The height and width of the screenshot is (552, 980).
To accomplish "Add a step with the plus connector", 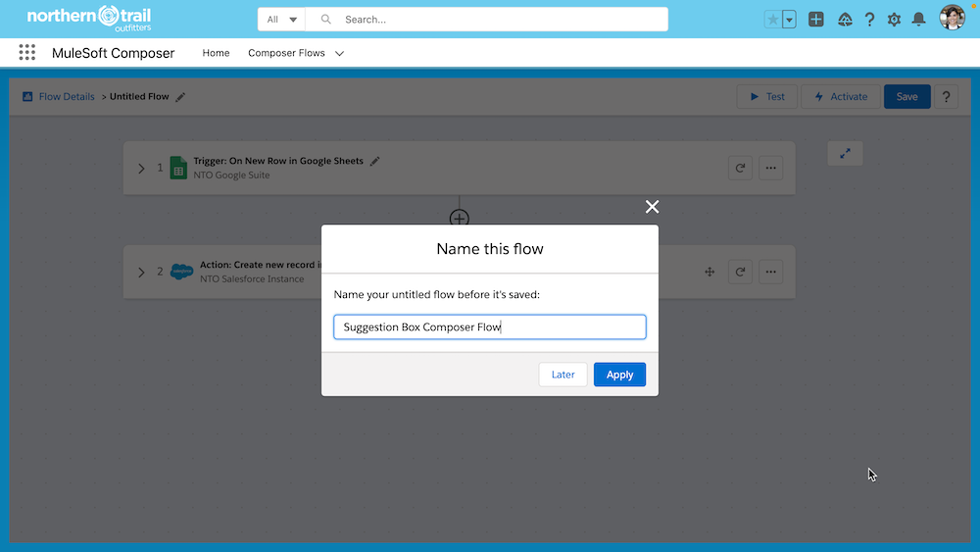I will [460, 219].
